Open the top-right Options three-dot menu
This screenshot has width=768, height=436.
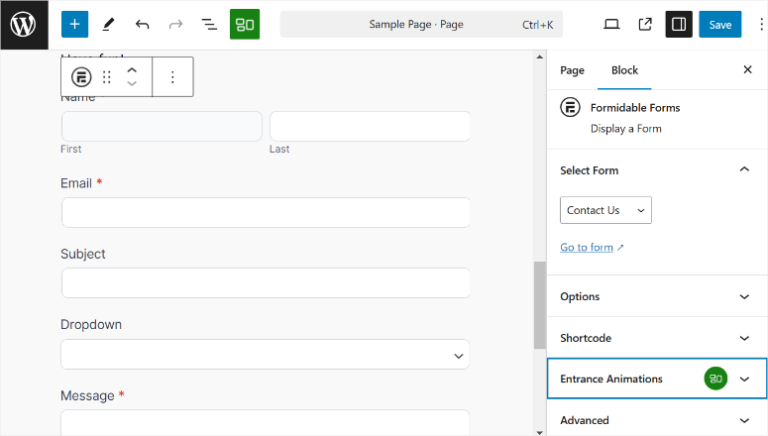pyautogui.click(x=760, y=24)
